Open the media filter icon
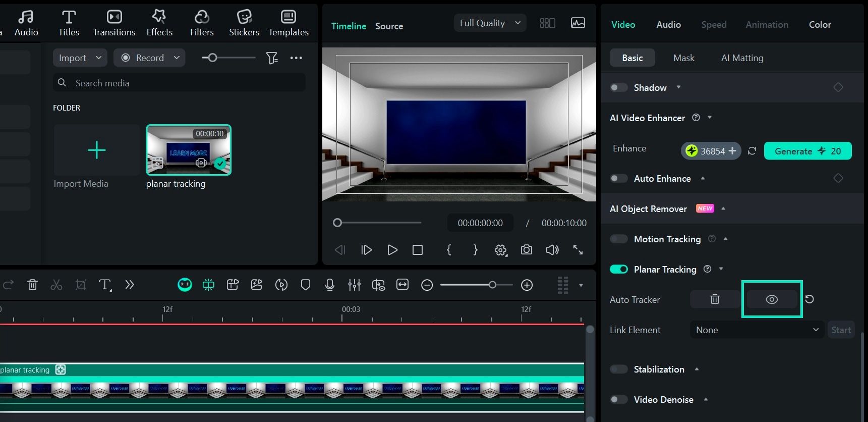This screenshot has width=868, height=422. 272,58
